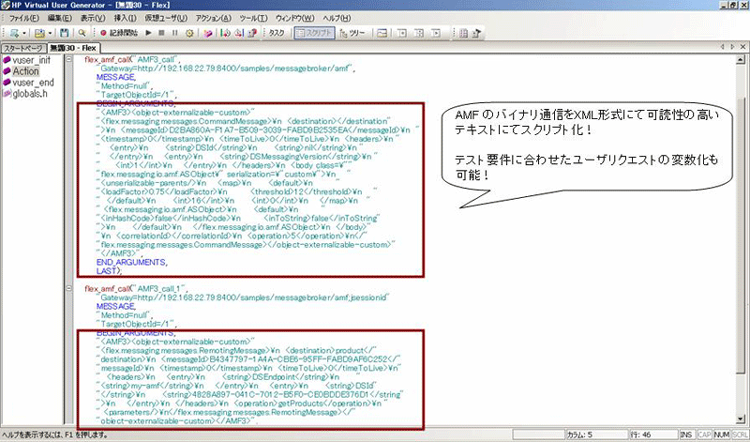Click the CAP indicator in status bar
The width and height of the screenshot is (750, 442).
click(704, 434)
